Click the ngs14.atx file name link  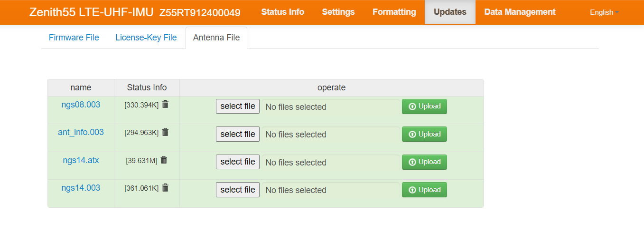(81, 160)
